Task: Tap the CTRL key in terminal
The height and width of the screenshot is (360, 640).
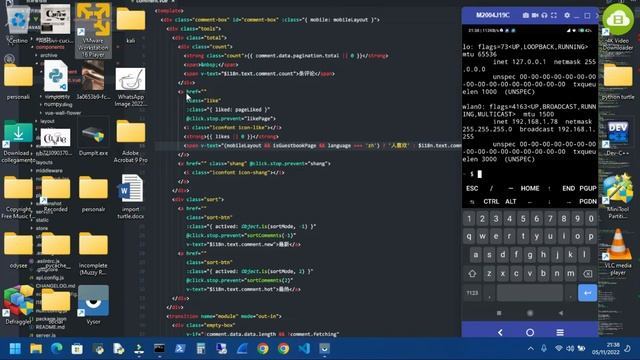Action: [491, 201]
